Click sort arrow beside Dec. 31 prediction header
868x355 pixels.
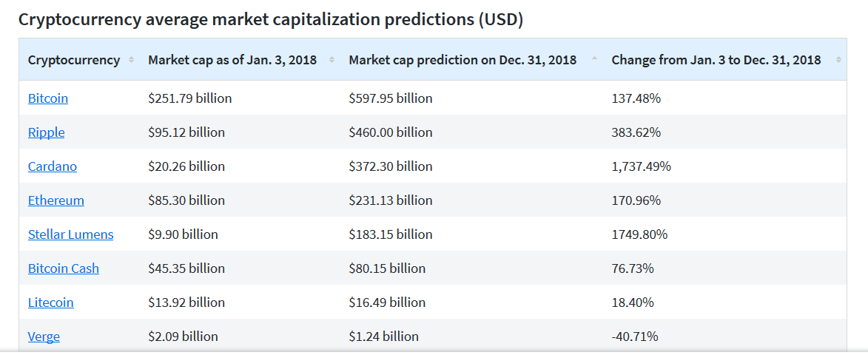click(595, 60)
